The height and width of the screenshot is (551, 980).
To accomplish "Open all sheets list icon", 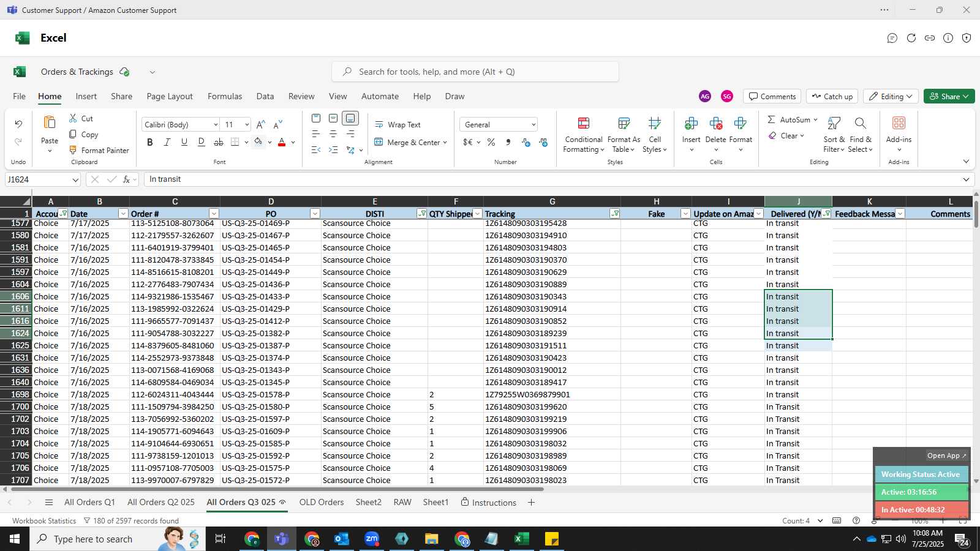I will point(49,502).
